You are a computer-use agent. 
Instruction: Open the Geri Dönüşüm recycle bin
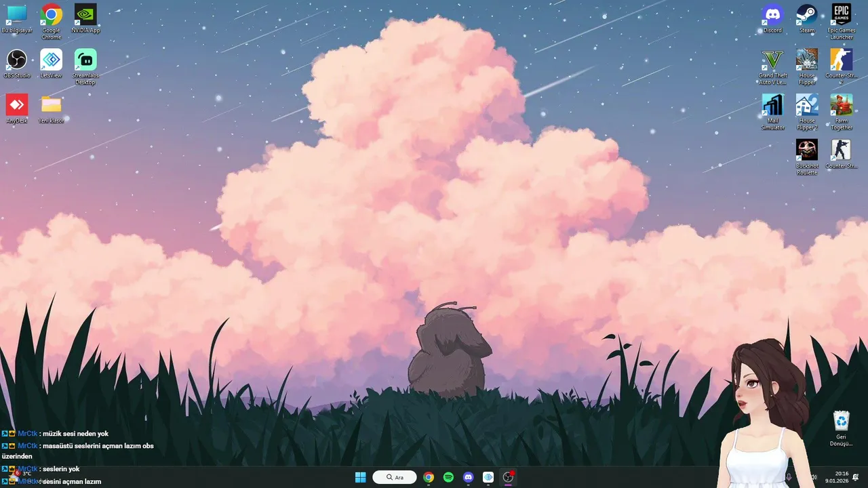coord(842,428)
